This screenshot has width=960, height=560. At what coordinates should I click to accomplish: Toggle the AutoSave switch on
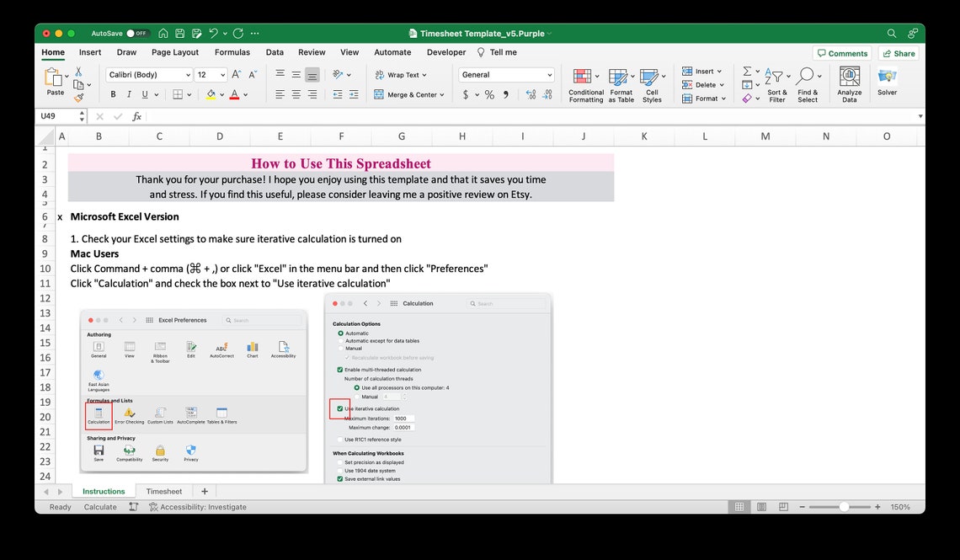136,33
